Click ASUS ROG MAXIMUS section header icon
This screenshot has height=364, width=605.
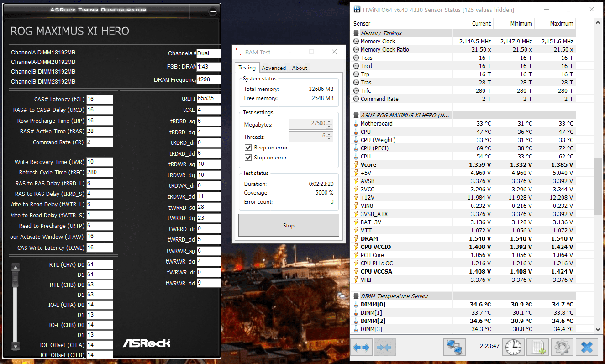pyautogui.click(x=356, y=115)
